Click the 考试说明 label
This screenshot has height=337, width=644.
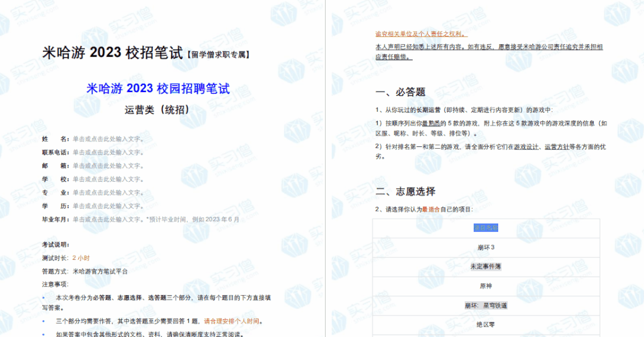point(56,244)
